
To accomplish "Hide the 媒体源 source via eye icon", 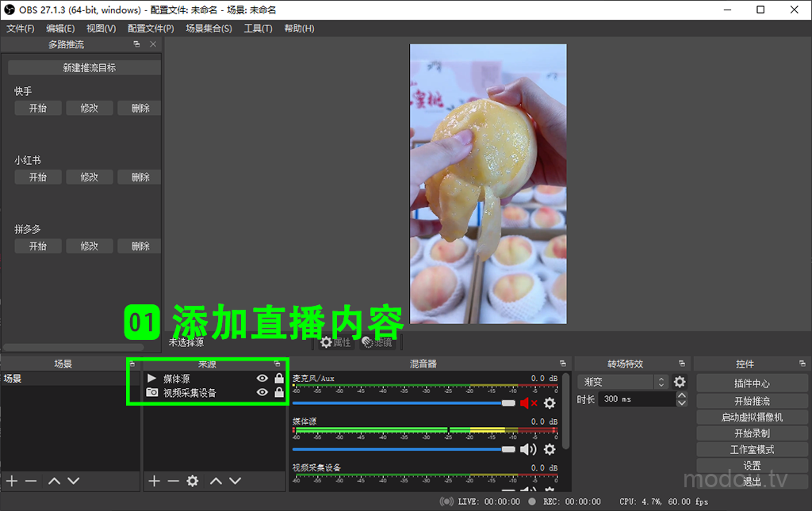I will click(x=262, y=379).
